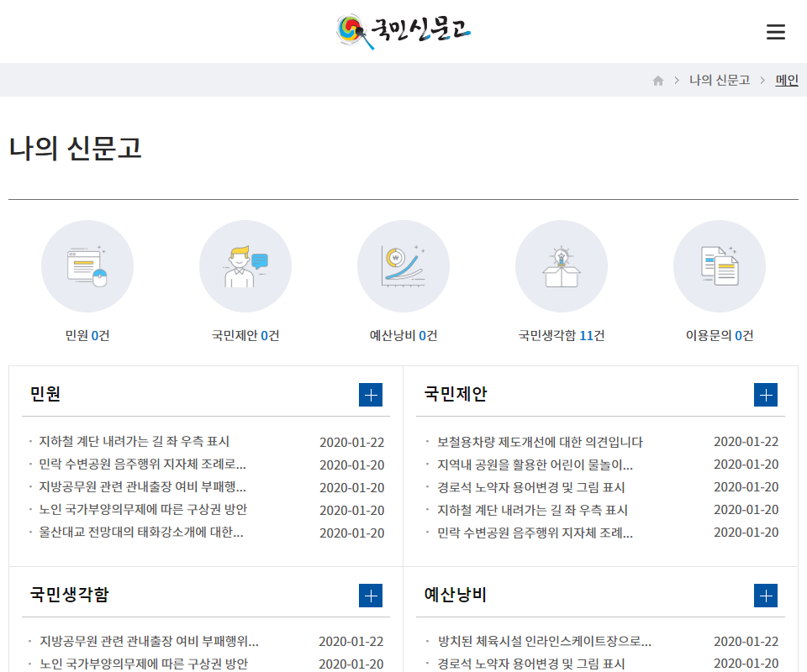Viewport: 807px width, 672px height.
Task: Open 예산낭비 0건 count link
Action: point(403,336)
